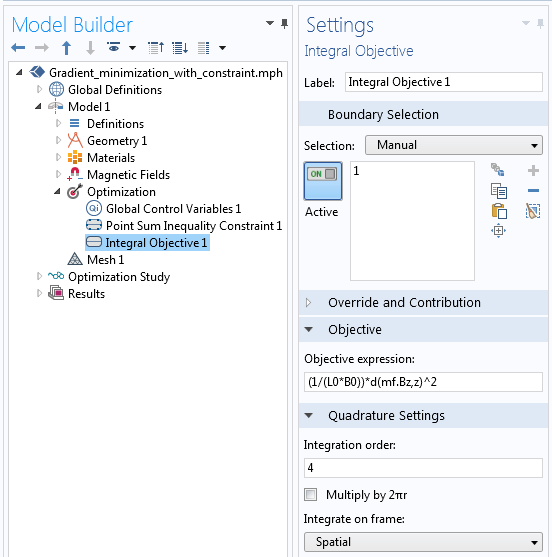
Task: Click the minus Remove from Selection icon
Action: [533, 191]
